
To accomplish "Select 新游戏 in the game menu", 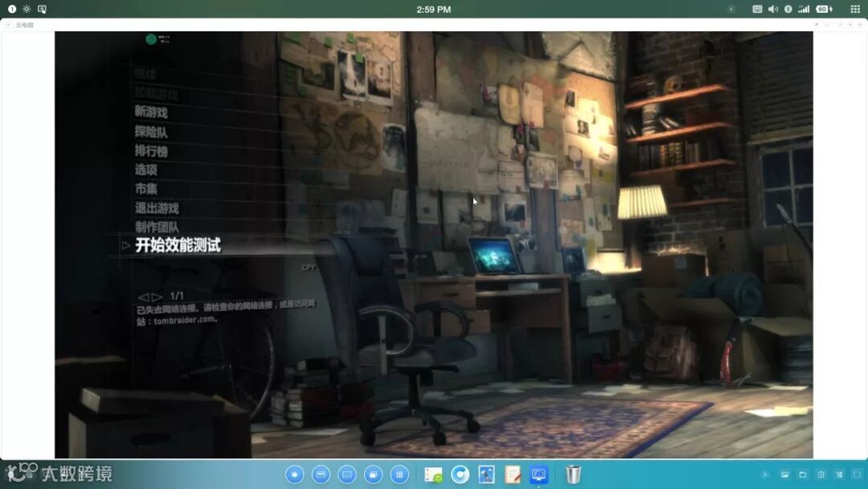I will (151, 112).
